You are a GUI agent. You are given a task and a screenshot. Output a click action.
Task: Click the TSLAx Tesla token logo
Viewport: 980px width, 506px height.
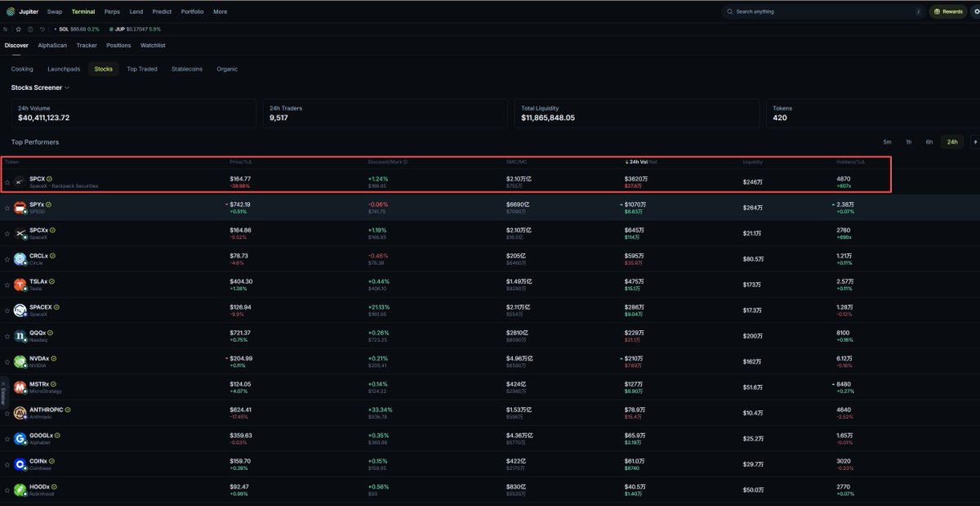coord(20,284)
